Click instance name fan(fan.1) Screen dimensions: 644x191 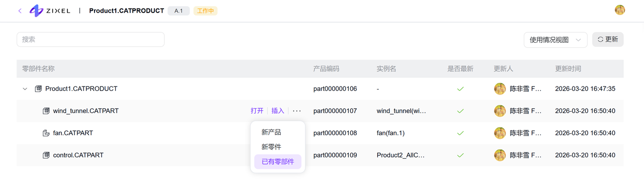(x=391, y=133)
